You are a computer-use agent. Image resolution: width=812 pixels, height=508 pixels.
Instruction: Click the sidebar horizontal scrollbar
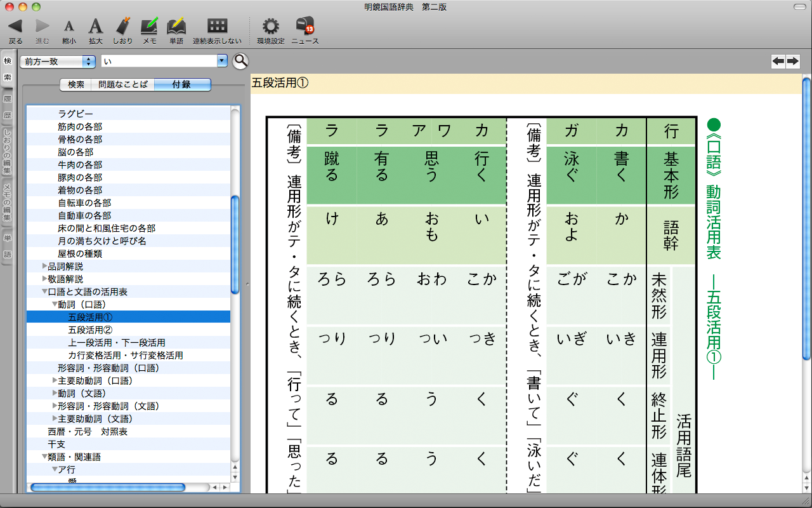click(108, 487)
